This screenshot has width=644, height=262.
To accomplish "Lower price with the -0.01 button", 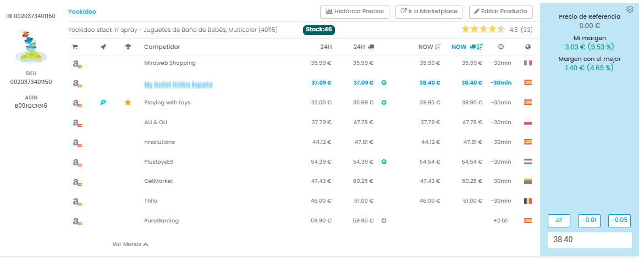I will click(589, 220).
